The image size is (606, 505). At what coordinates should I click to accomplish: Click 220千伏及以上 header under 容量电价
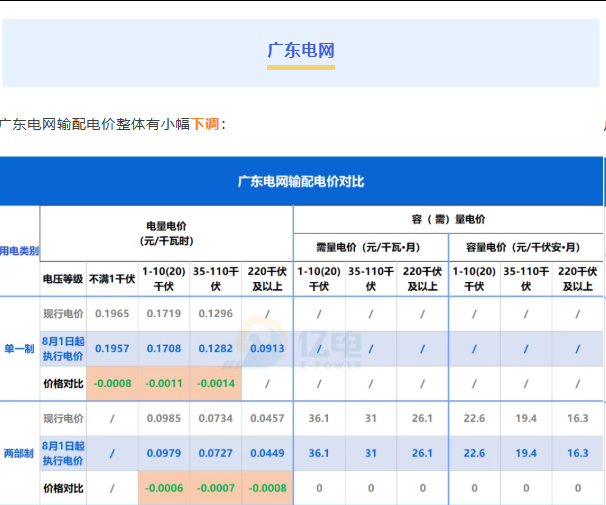578,279
